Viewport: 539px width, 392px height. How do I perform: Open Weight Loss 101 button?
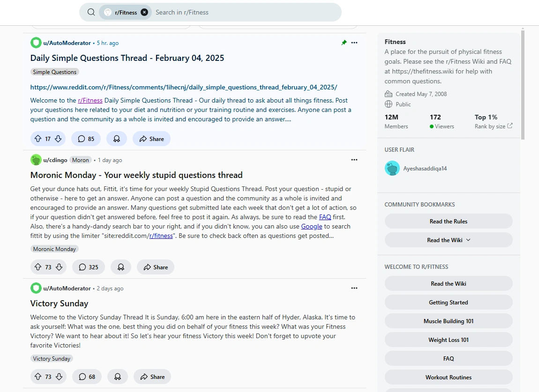449,340
